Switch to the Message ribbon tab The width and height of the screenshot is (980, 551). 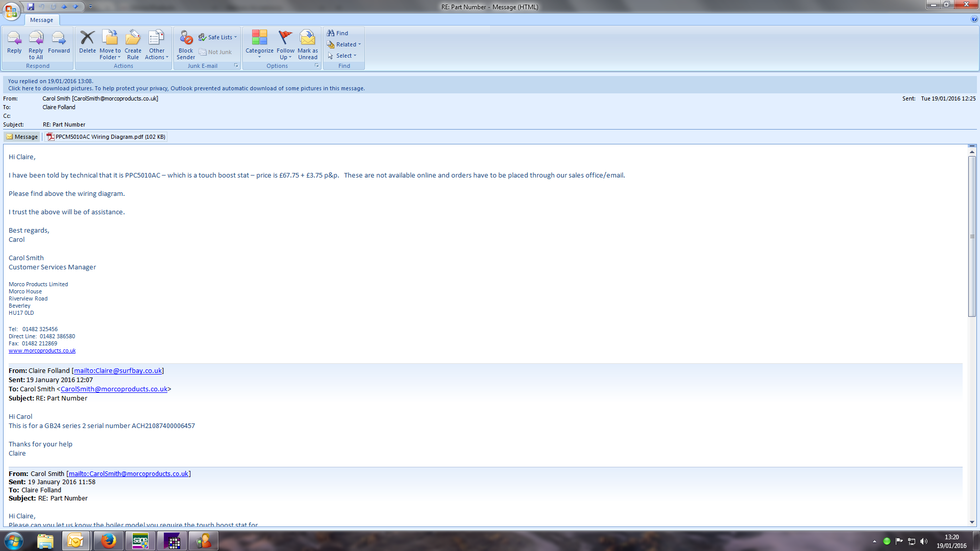pyautogui.click(x=41, y=20)
